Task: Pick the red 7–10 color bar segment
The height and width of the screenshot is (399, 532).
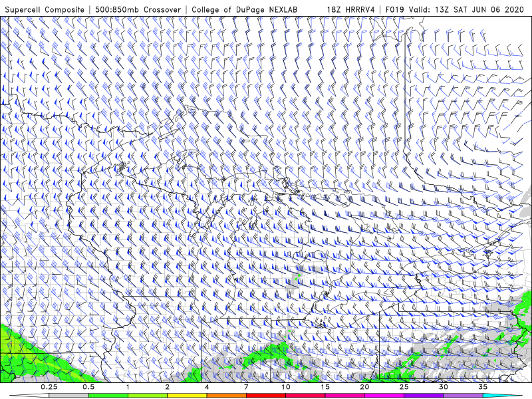Action: pyautogui.click(x=266, y=396)
